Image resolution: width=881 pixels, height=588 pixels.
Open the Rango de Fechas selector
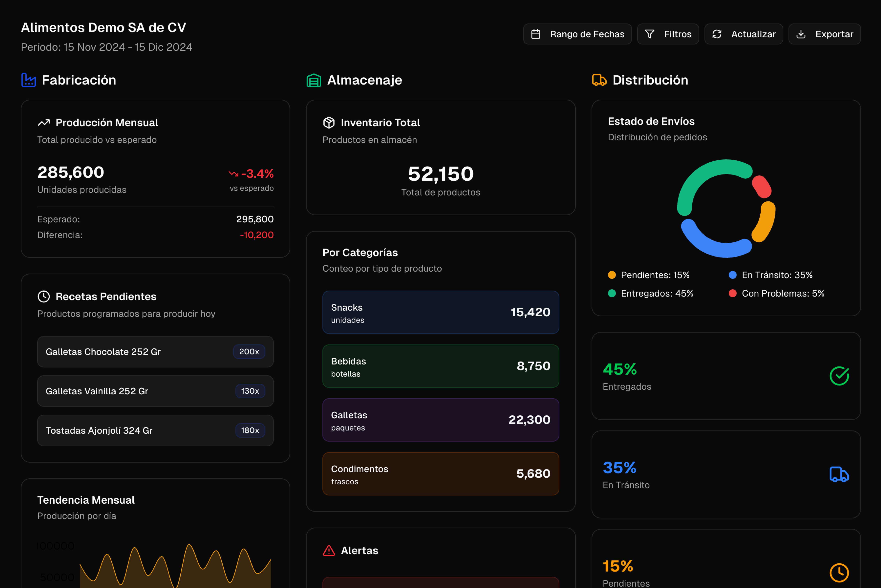click(578, 34)
